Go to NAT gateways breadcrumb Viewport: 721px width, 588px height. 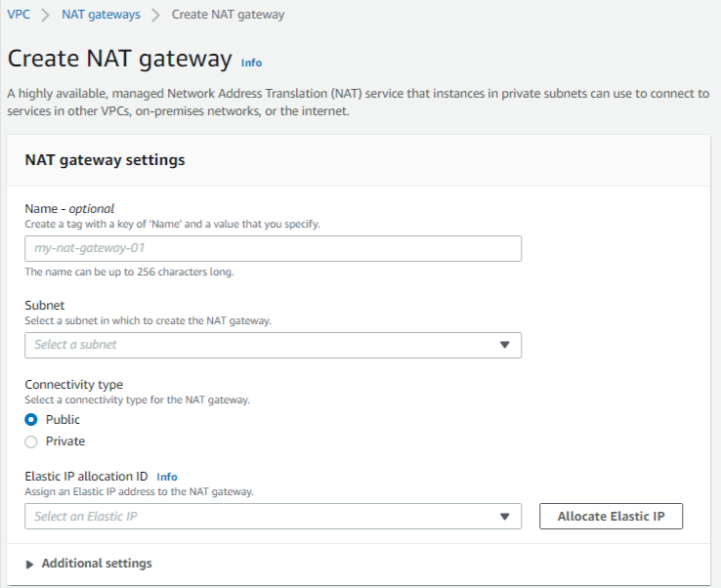pyautogui.click(x=101, y=15)
